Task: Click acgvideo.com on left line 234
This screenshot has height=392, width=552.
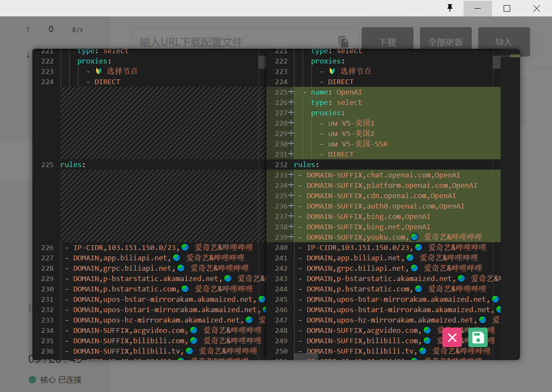Action: click(x=159, y=330)
